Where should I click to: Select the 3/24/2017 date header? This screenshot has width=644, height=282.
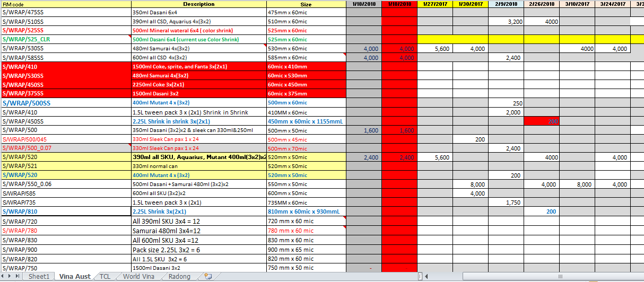click(x=613, y=4)
